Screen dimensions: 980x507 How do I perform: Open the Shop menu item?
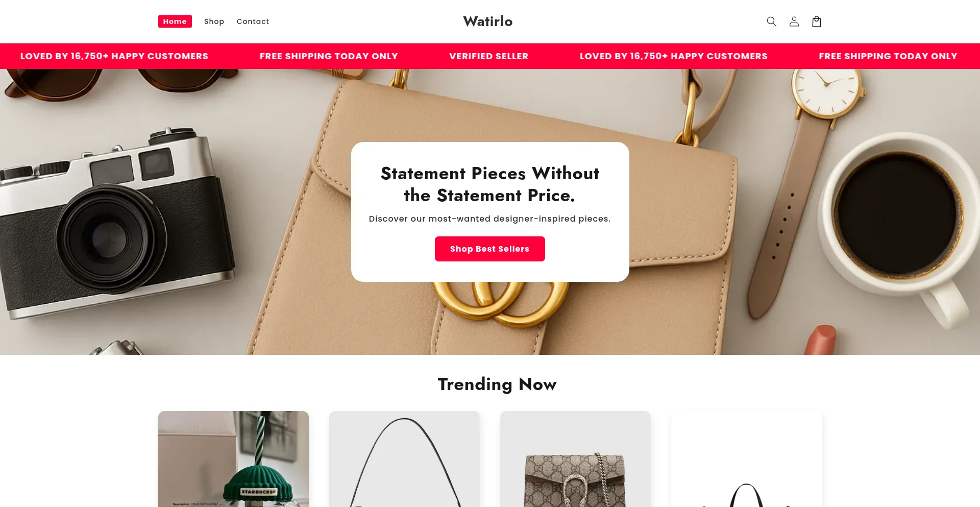click(214, 21)
